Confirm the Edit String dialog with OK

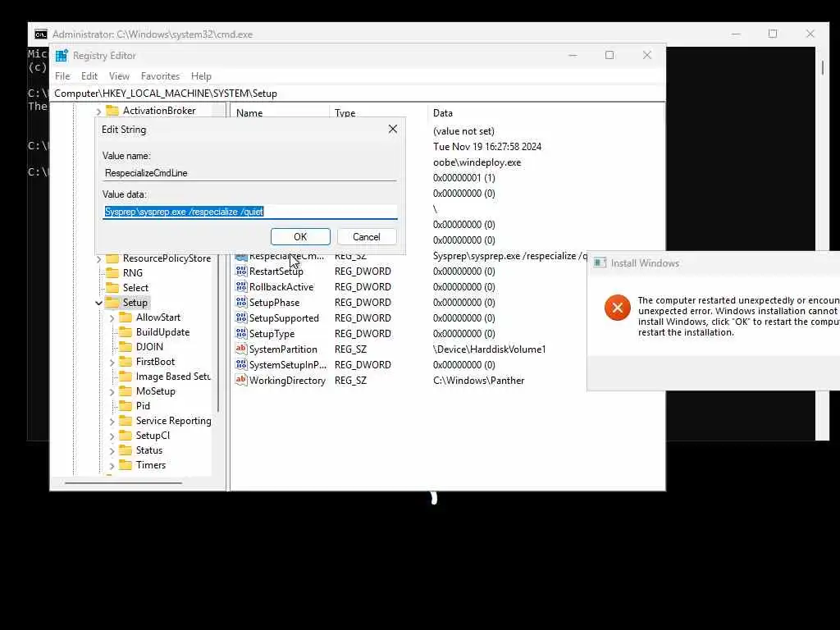click(300, 237)
